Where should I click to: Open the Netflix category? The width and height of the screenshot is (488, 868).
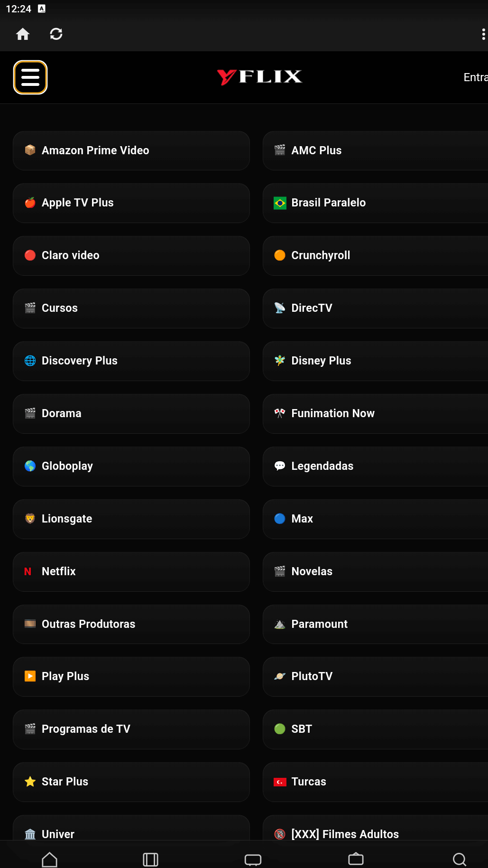coord(131,571)
